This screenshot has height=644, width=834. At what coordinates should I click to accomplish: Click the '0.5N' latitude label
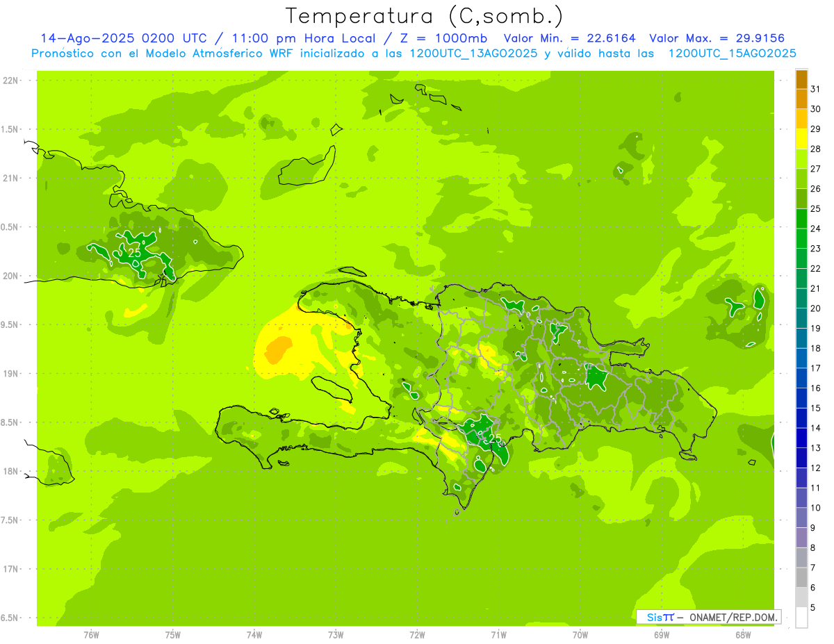[x=10, y=227]
